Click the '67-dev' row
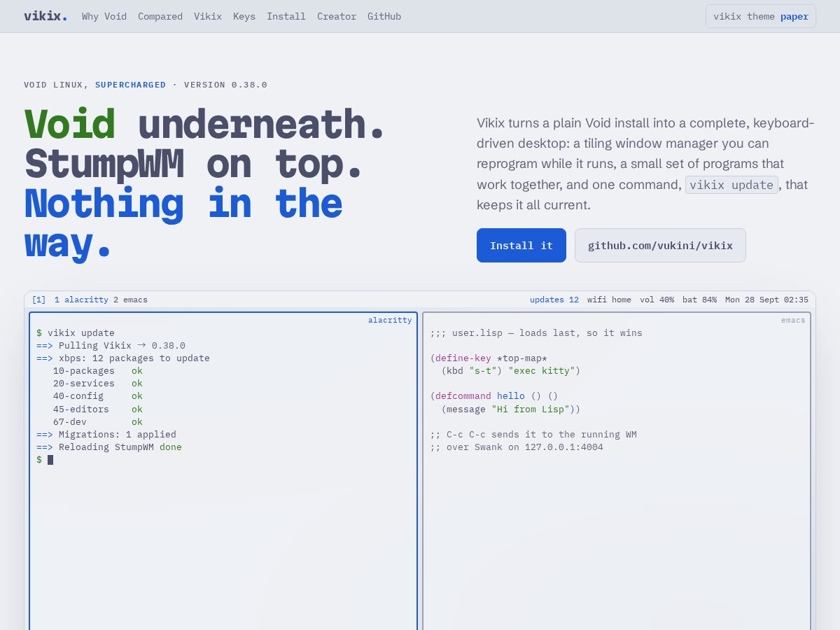Image resolution: width=840 pixels, height=630 pixels. tap(97, 422)
